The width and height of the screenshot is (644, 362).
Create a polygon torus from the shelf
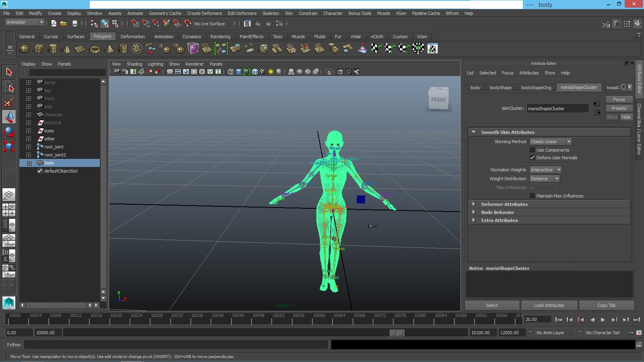pos(95,49)
